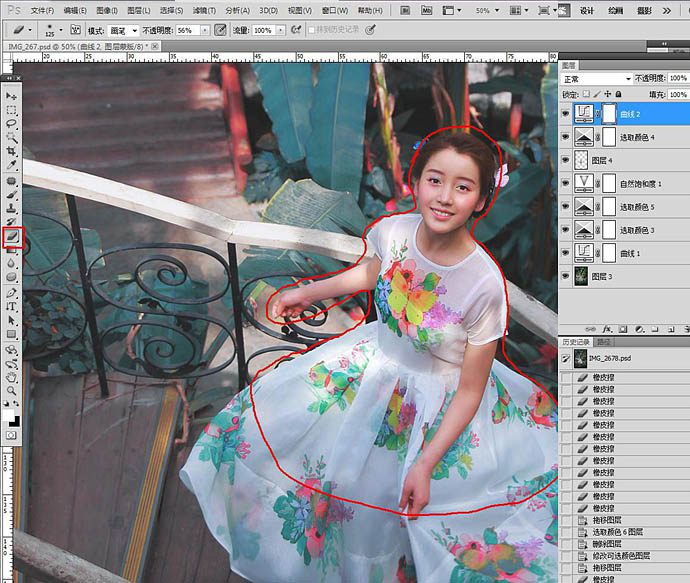Select the Horizontal Type tool

11,307
